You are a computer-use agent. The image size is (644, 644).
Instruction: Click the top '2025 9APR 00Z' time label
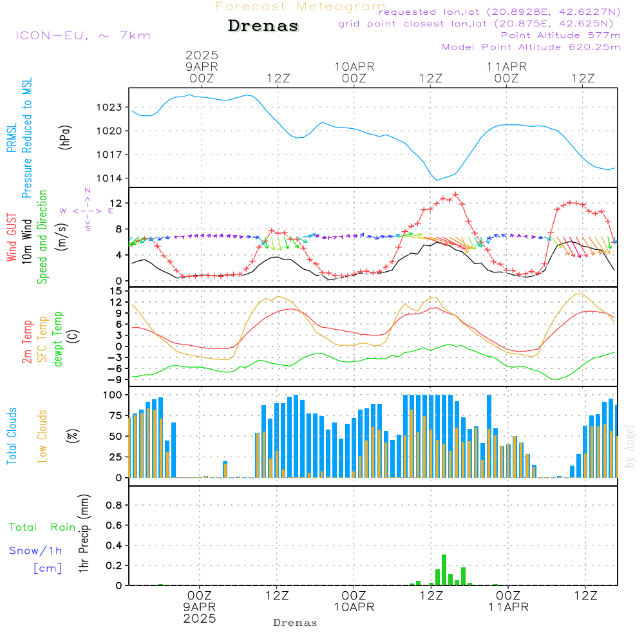[x=202, y=66]
